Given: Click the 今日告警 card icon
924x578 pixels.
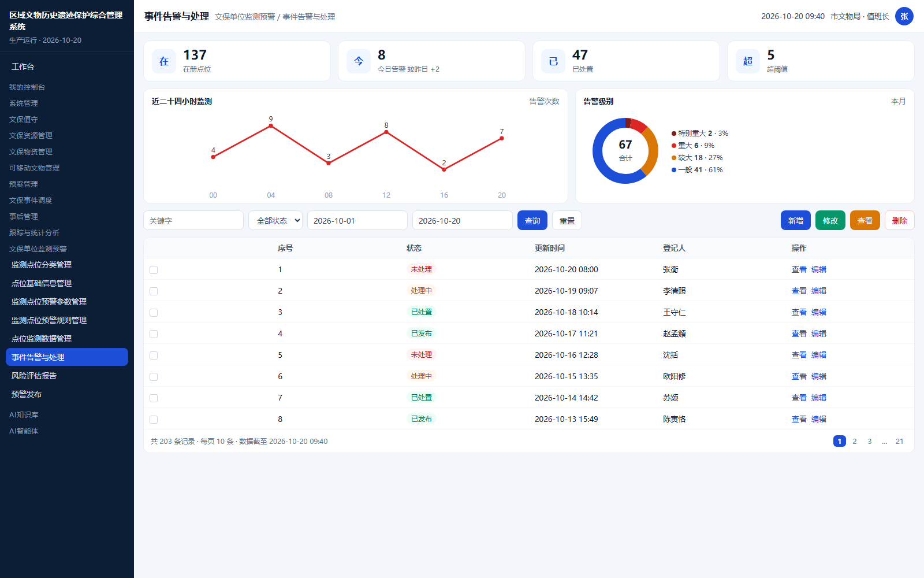Looking at the screenshot, I should [359, 61].
